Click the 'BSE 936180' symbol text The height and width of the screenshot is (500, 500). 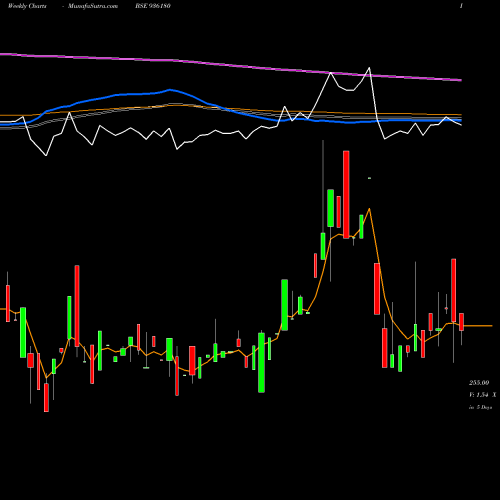[x=153, y=6]
